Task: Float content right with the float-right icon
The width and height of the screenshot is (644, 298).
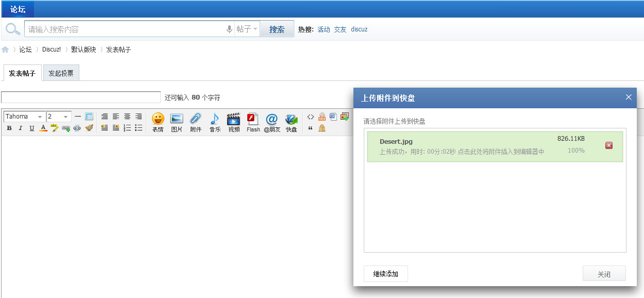Action: click(x=116, y=128)
